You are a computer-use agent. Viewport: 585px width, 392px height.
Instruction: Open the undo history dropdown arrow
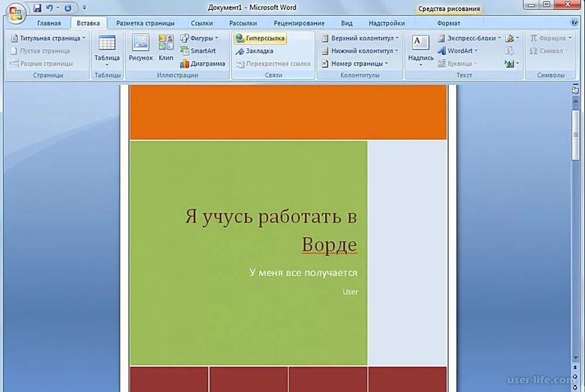tap(58, 8)
